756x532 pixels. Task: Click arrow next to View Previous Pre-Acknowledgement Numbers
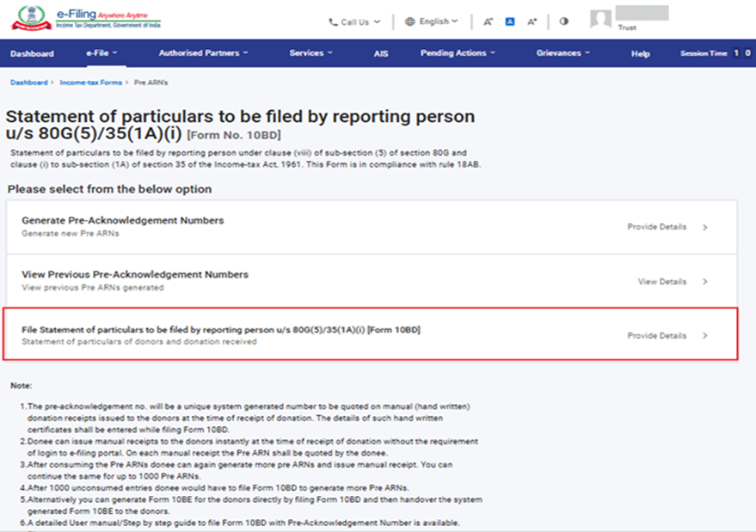705,281
